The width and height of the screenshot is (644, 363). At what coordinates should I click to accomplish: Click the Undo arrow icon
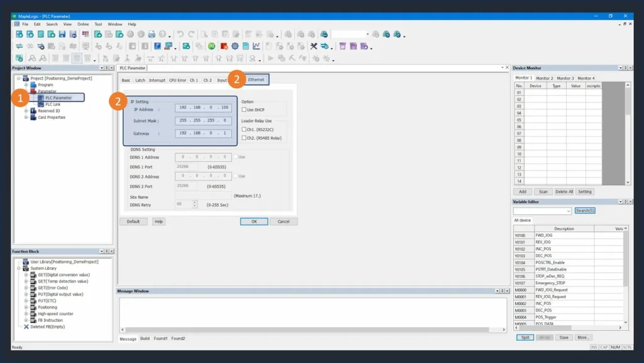pyautogui.click(x=180, y=34)
